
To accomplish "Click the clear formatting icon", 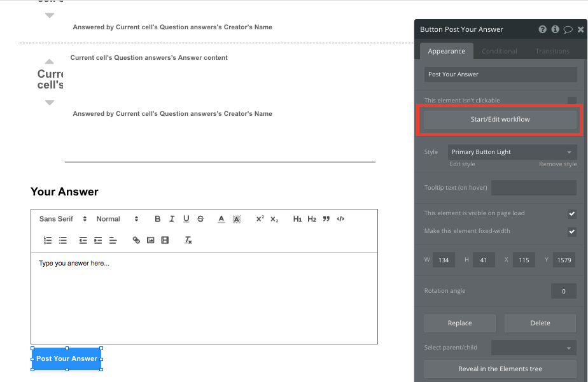I will tap(185, 240).
